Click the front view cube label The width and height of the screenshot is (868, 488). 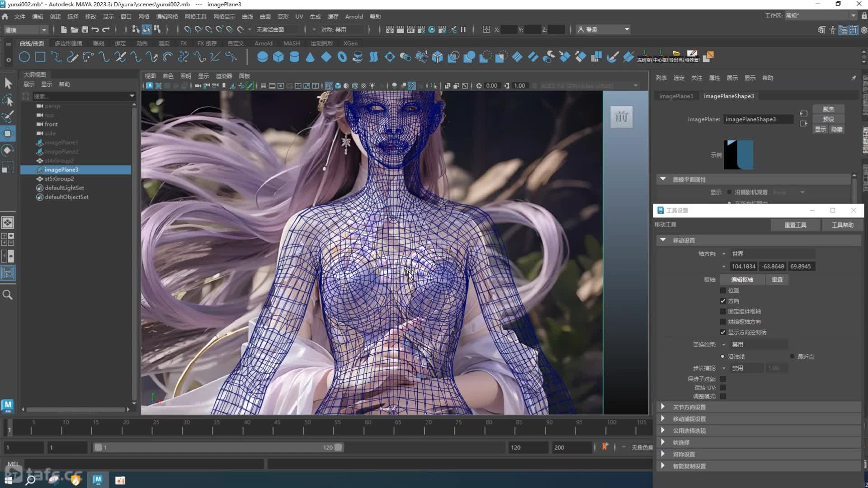tap(621, 117)
